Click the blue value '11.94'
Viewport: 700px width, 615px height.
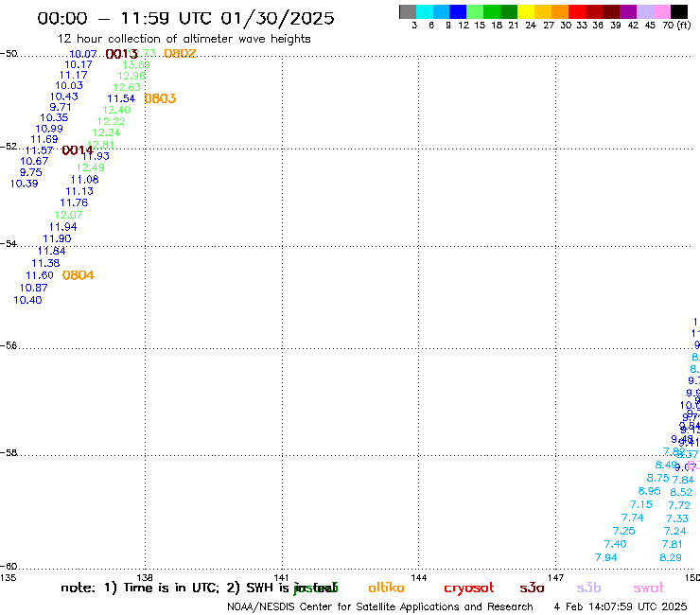tap(63, 227)
